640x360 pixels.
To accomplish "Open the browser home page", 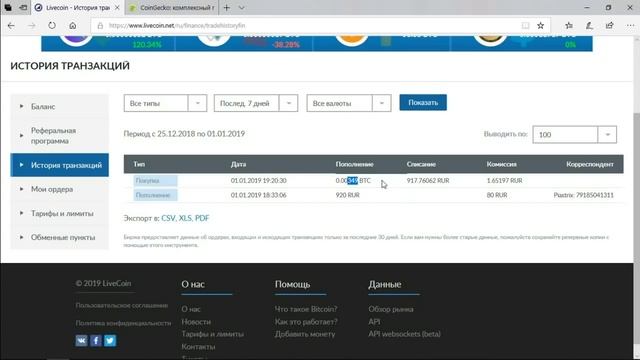I will coord(73,25).
